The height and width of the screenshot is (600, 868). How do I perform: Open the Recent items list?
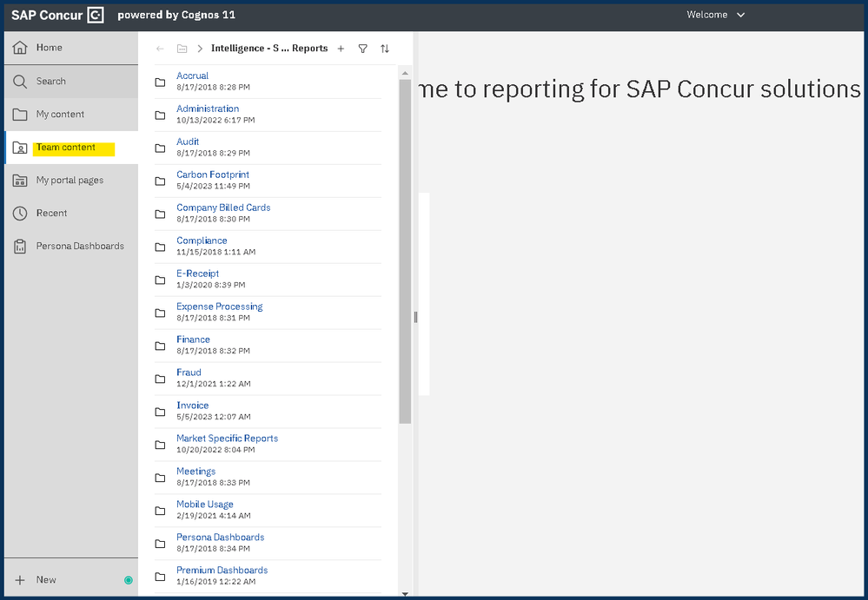[x=71, y=214]
